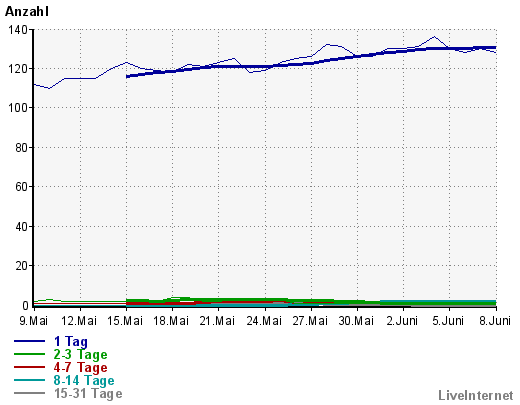
Task: Click the '2.Juni' x-axis date label
Action: 402,321
